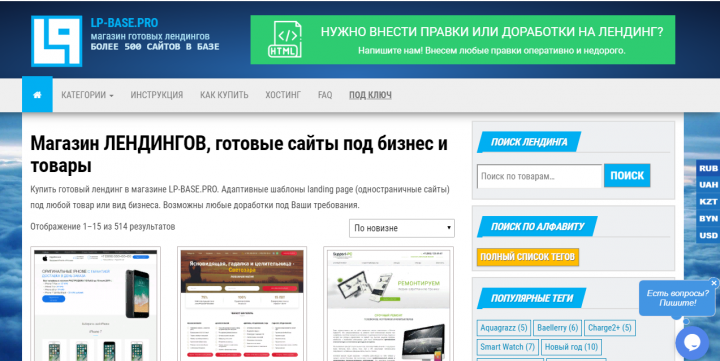Click the LP-BASE.PRO site title text
The height and width of the screenshot is (361, 720).
124,23
